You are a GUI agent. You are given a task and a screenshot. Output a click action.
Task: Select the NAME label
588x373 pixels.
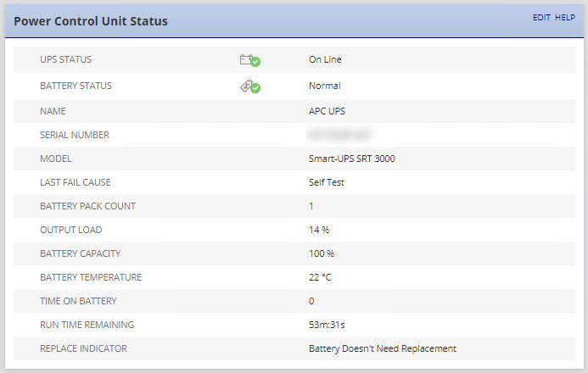point(53,111)
